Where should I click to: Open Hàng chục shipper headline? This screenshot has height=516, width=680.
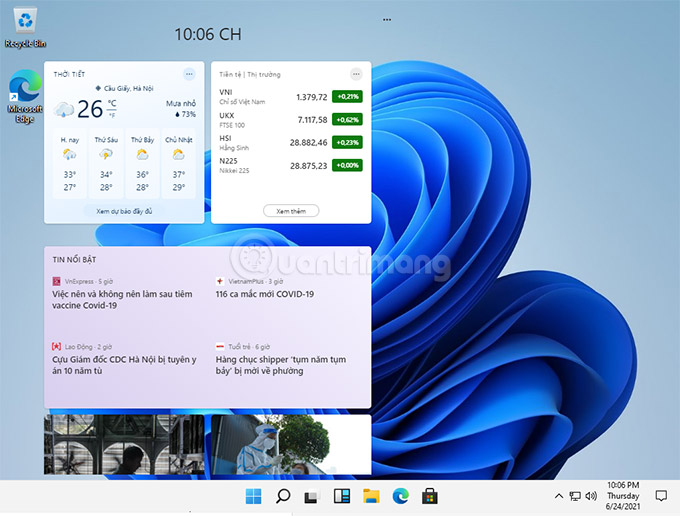pyautogui.click(x=281, y=365)
